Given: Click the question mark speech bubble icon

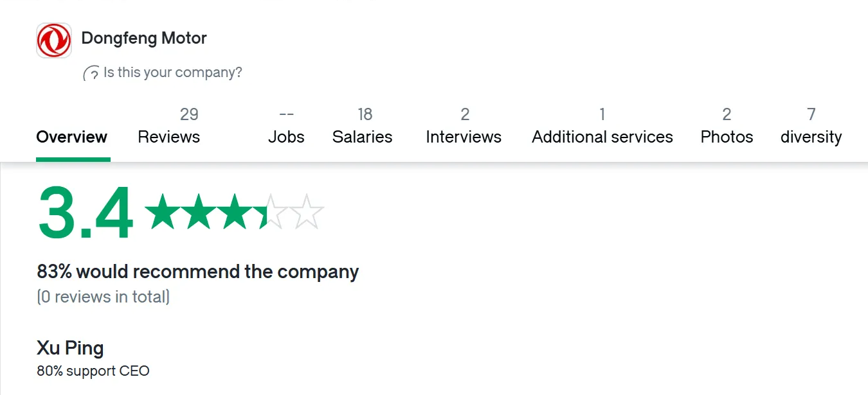Looking at the screenshot, I should [x=91, y=73].
